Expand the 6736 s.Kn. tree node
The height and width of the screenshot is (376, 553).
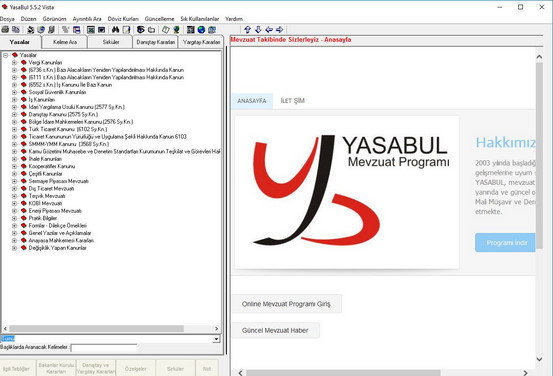point(14,70)
